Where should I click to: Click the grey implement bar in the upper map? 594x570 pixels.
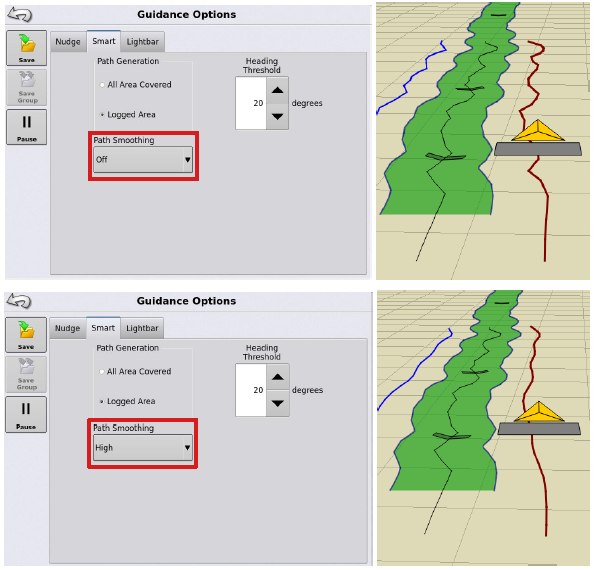538,149
